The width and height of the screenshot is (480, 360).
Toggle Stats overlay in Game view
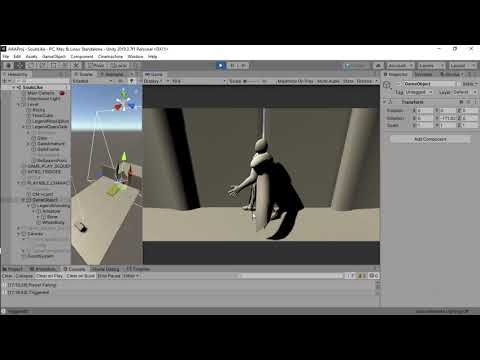tap(348, 81)
